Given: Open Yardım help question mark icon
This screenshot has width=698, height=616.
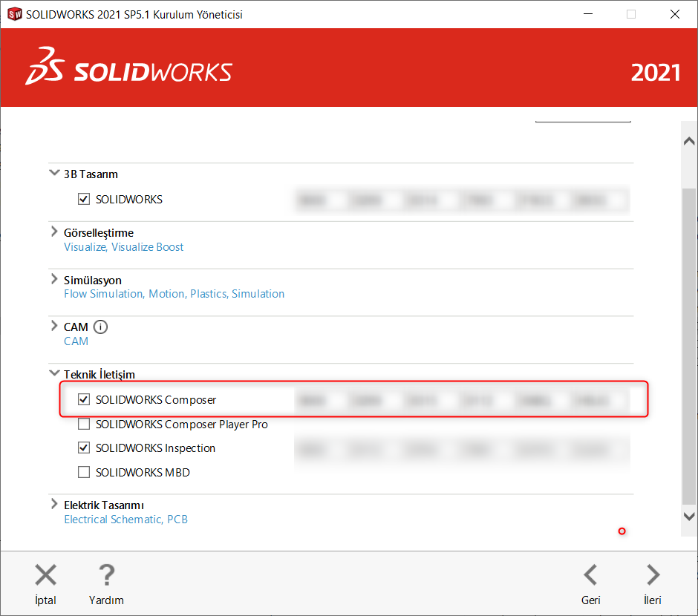Looking at the screenshot, I should pyautogui.click(x=106, y=575).
